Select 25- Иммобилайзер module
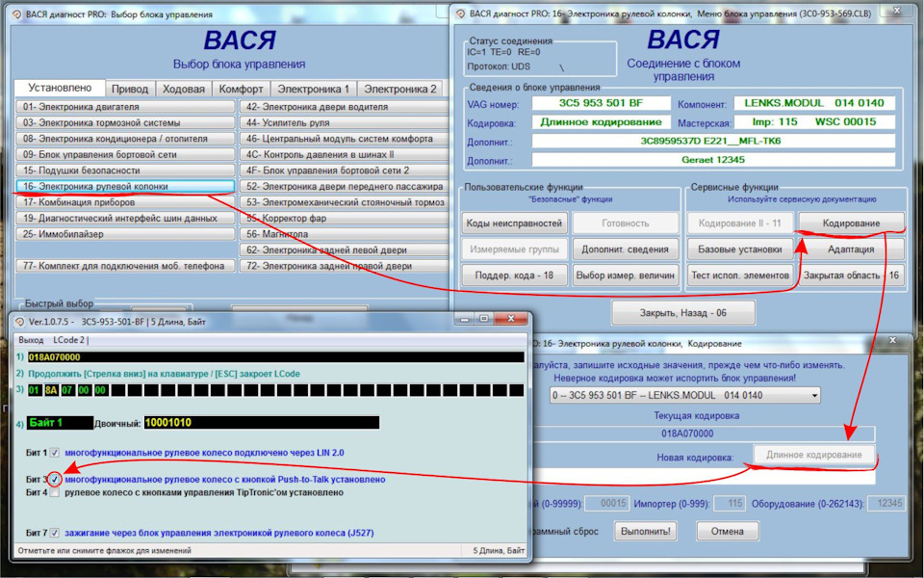 [125, 234]
